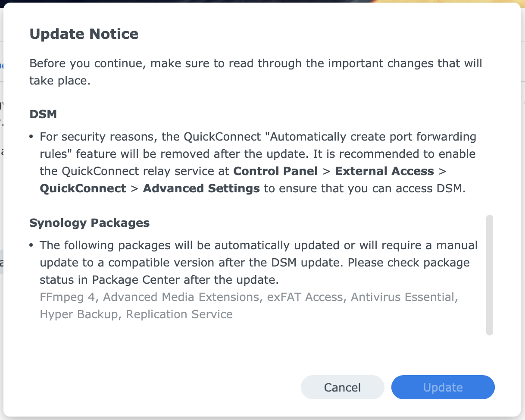Click the "Replication Service" package name
Screen dimensions: 525x420
(x=179, y=314)
